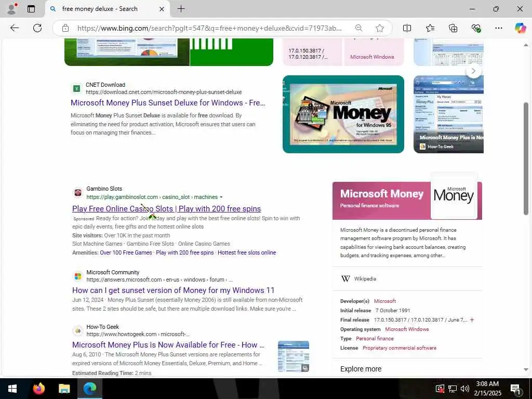Open the browser profile icon

(12, 9)
